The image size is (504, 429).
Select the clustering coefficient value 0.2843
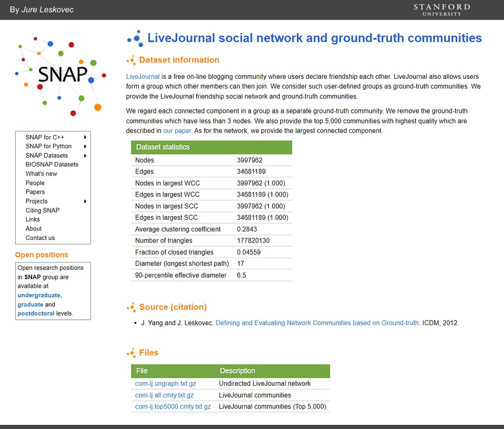247,230
